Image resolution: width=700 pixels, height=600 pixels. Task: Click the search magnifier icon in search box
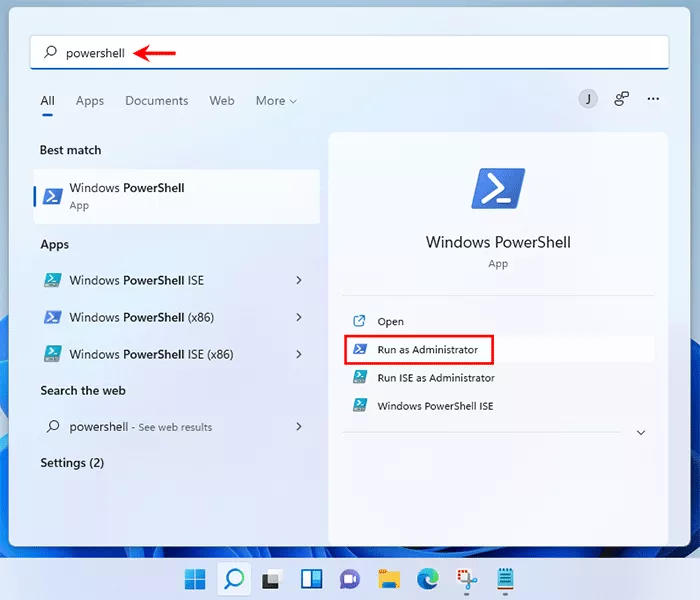click(x=50, y=52)
